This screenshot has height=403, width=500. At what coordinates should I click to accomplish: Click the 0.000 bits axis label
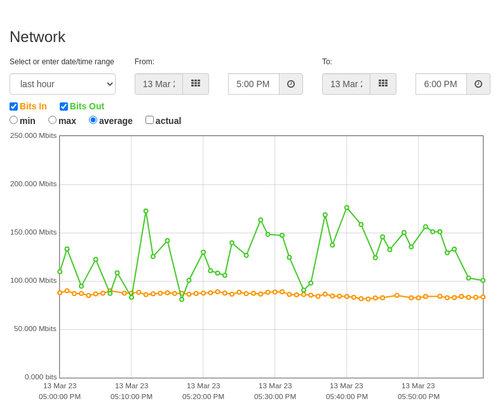[41, 377]
